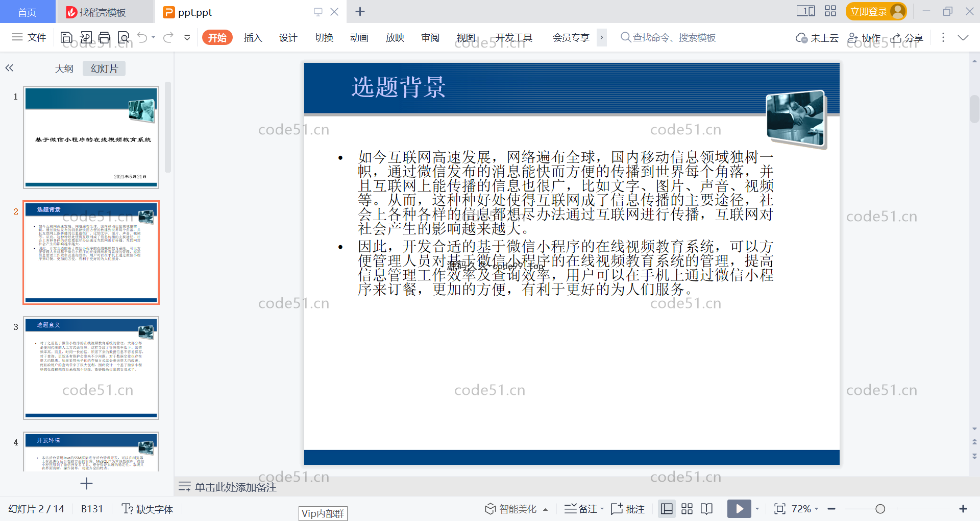Click the print icon
This screenshot has width=980, height=521.
(x=105, y=37)
